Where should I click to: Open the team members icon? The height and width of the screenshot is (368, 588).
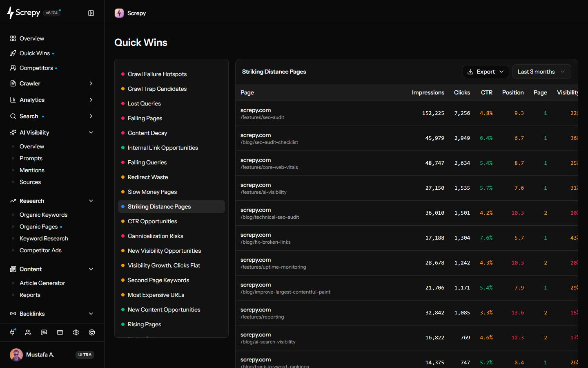pyautogui.click(x=28, y=332)
